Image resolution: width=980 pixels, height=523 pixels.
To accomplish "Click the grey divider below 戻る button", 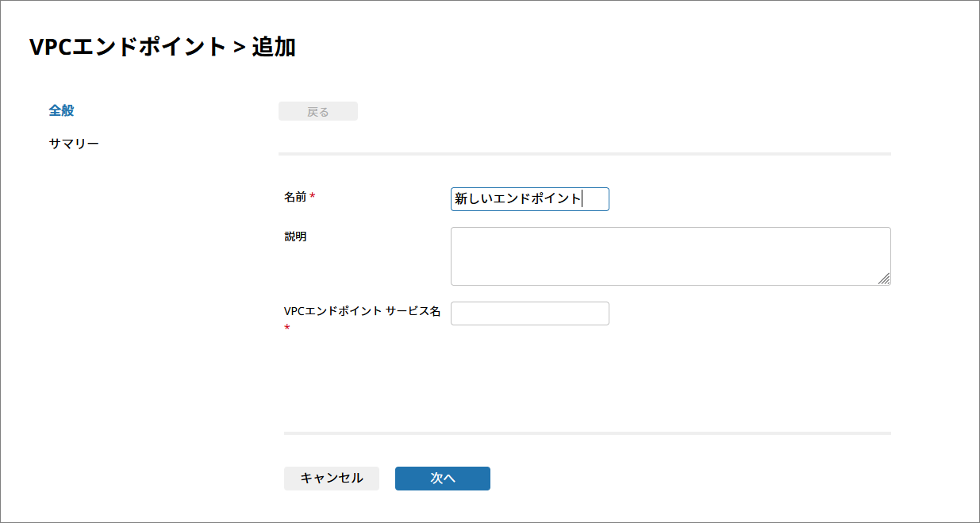I will (x=584, y=153).
